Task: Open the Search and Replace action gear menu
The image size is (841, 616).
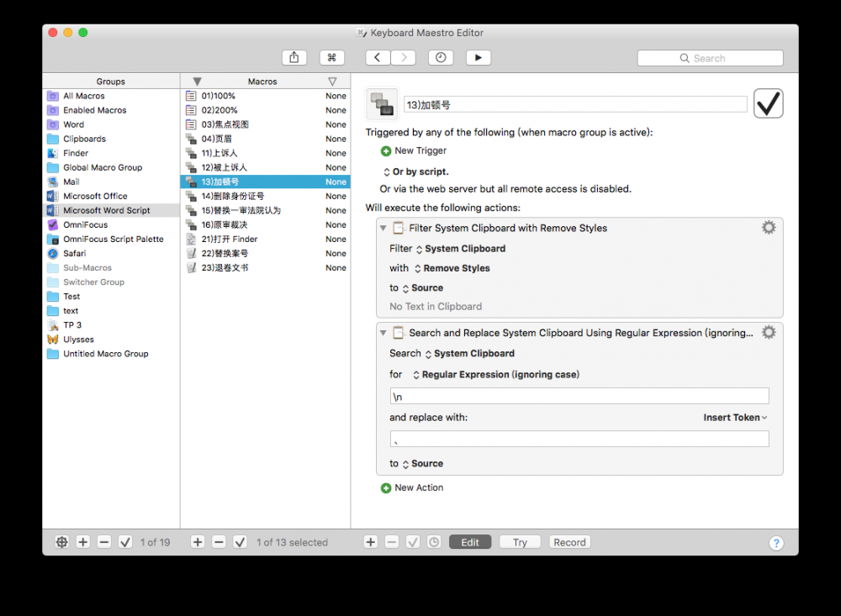Action: coord(768,332)
